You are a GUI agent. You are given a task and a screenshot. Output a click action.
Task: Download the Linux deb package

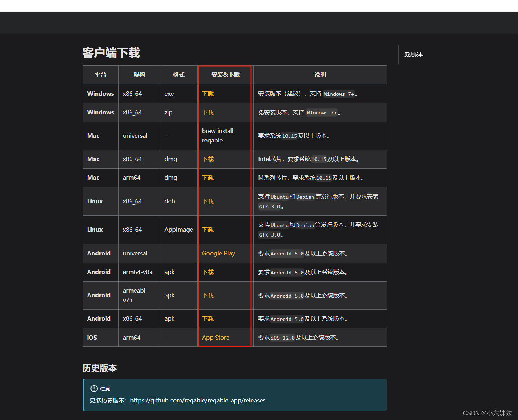coord(208,202)
